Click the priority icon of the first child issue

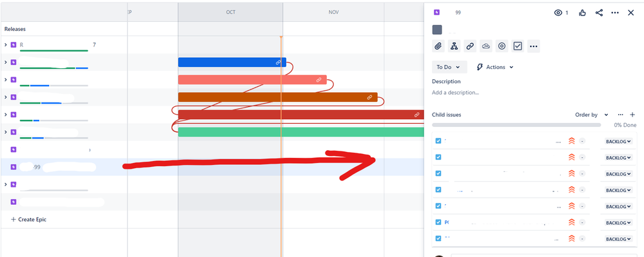pyautogui.click(x=571, y=141)
